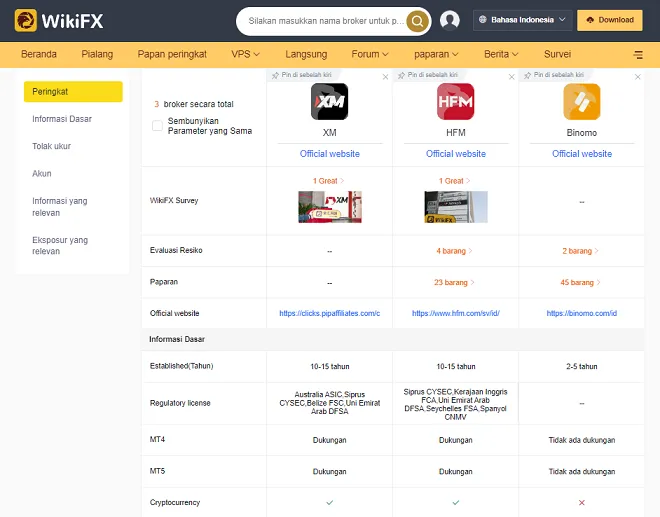Expand the VPS menu
Screen dimensions: 660x517
tap(245, 54)
